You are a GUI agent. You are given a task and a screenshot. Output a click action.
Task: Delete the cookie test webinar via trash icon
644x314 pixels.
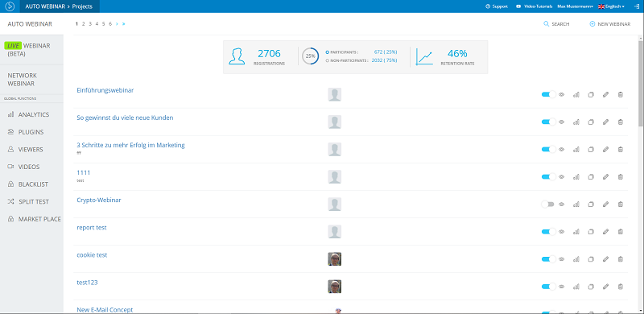click(x=620, y=259)
